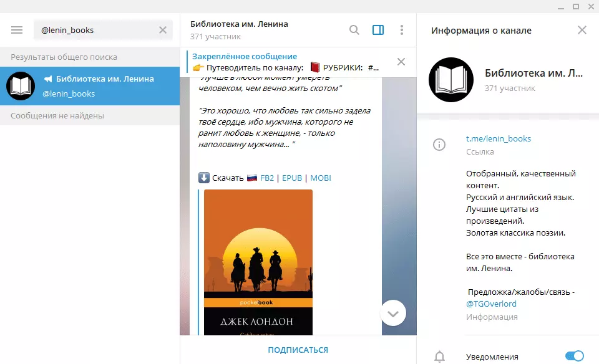
Task: Click ПОДПИСАТЬСЯ to join the channel
Action: pyautogui.click(x=298, y=350)
